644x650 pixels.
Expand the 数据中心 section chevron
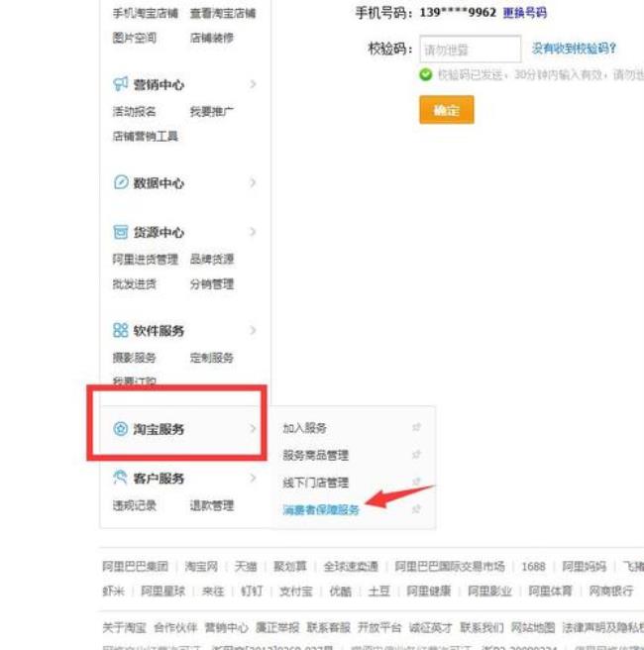[253, 182]
